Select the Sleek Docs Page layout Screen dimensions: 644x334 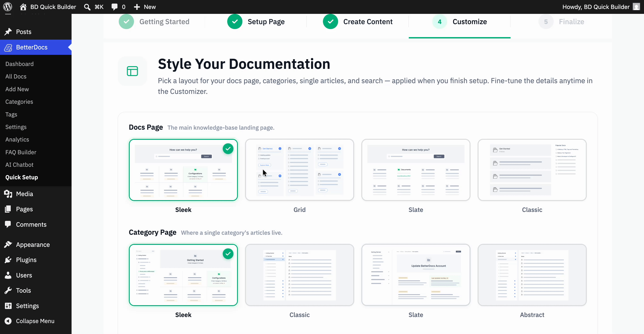tap(183, 170)
